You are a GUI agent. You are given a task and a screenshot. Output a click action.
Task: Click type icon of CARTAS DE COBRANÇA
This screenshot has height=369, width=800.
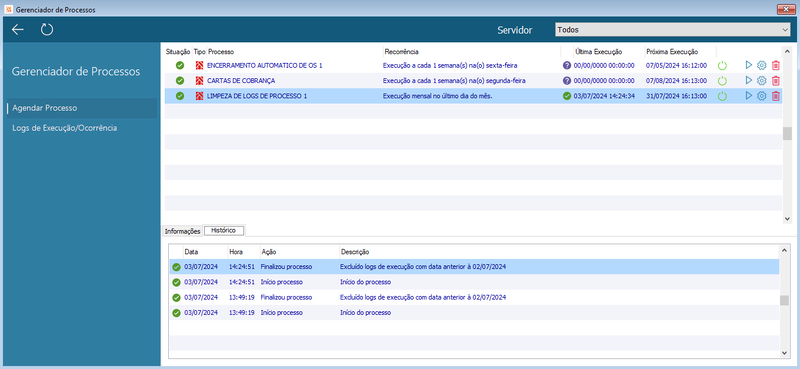pos(199,81)
